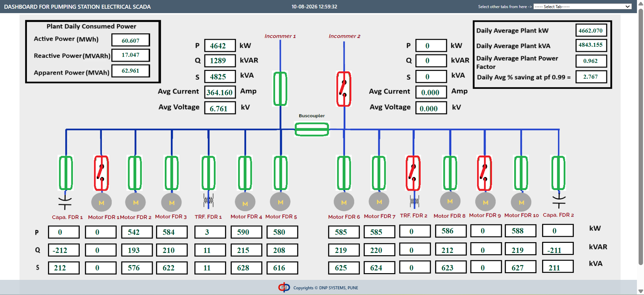Click the open breaker of Motor FDR 9

(x=485, y=173)
